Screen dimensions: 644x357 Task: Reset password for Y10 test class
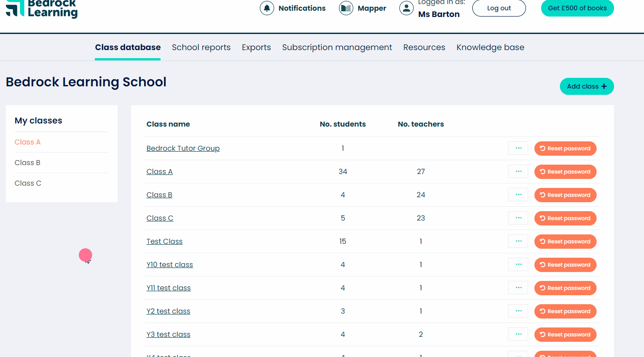[x=565, y=265]
